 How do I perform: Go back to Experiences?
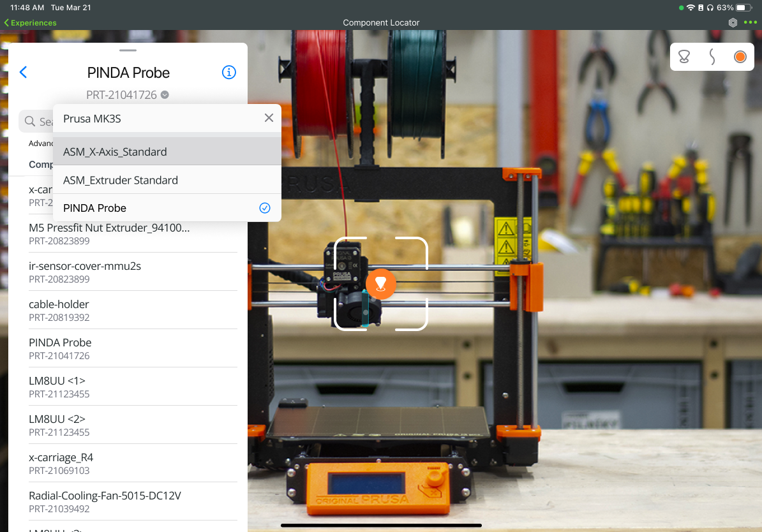click(x=30, y=23)
